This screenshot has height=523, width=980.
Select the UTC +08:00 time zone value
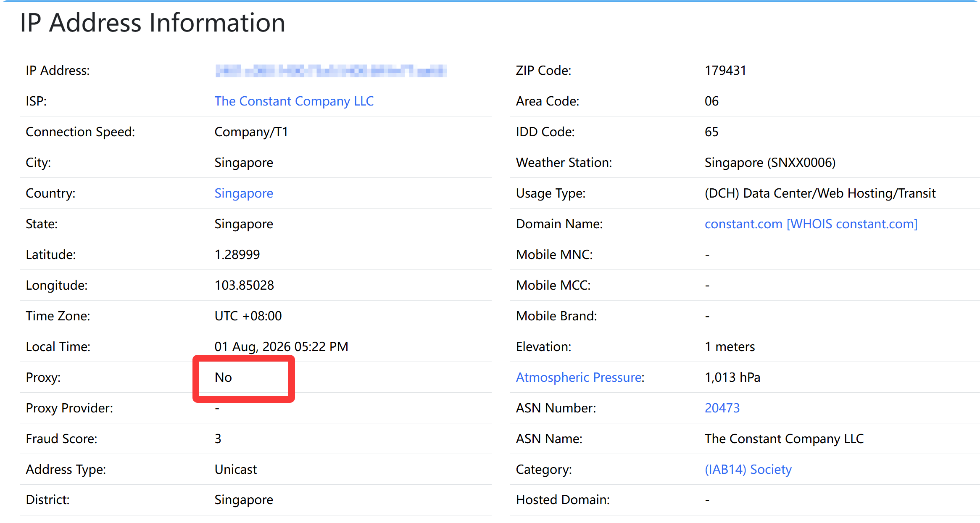[x=248, y=316]
